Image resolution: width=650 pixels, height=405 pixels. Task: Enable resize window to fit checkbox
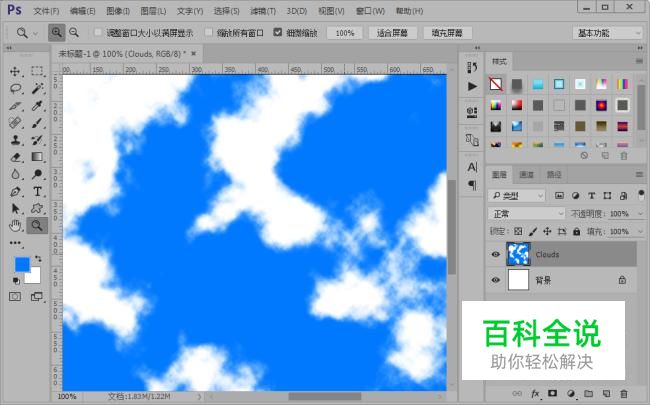[x=98, y=32]
